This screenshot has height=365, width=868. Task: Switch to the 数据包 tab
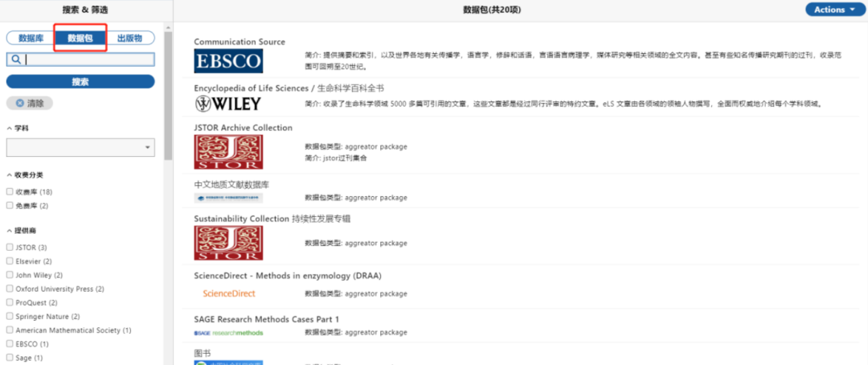pos(80,39)
